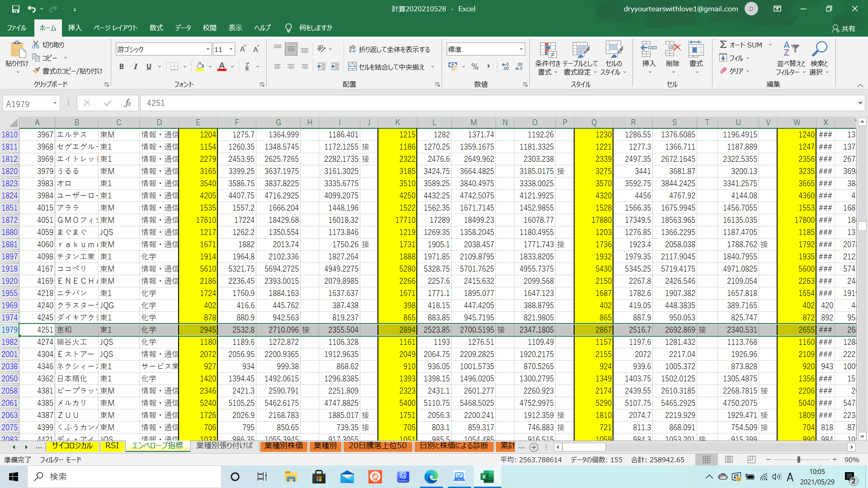
Task: Toggle wrap text option
Action: click(x=389, y=49)
